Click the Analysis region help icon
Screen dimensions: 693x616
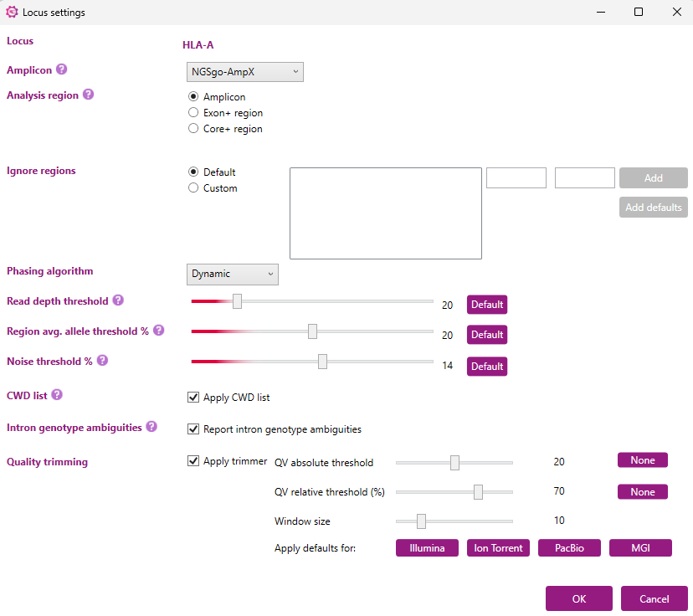pyautogui.click(x=88, y=95)
